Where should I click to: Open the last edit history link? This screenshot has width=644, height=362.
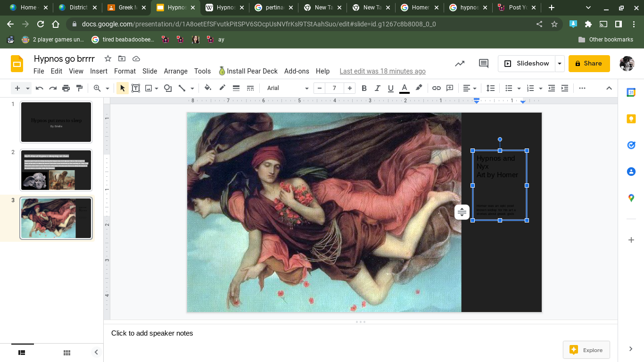pos(382,71)
